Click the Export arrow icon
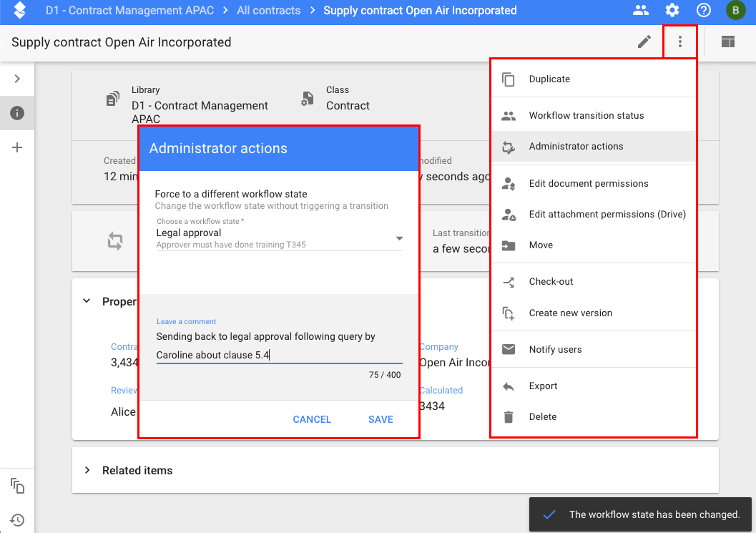The image size is (756, 533). (x=509, y=386)
